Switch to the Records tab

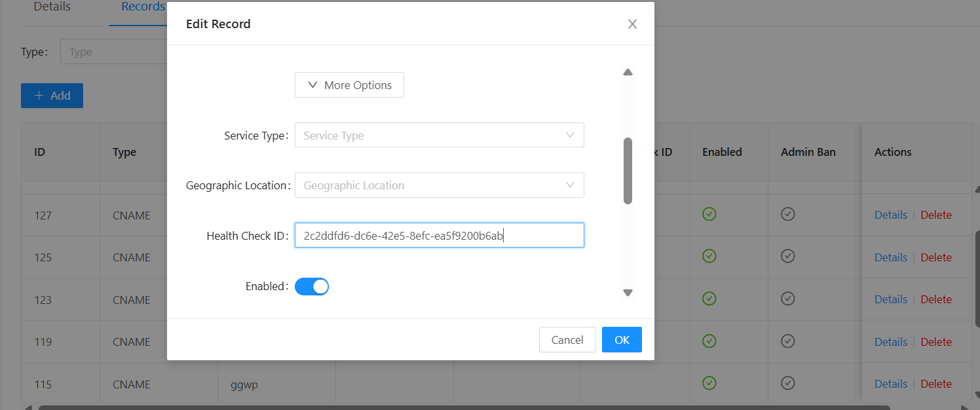tap(143, 7)
